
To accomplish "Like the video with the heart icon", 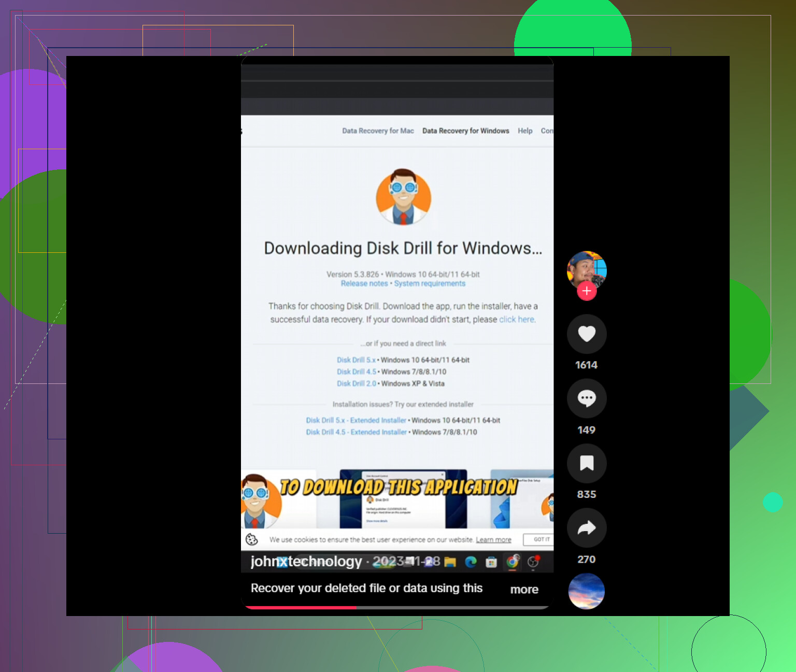I will 587,334.
